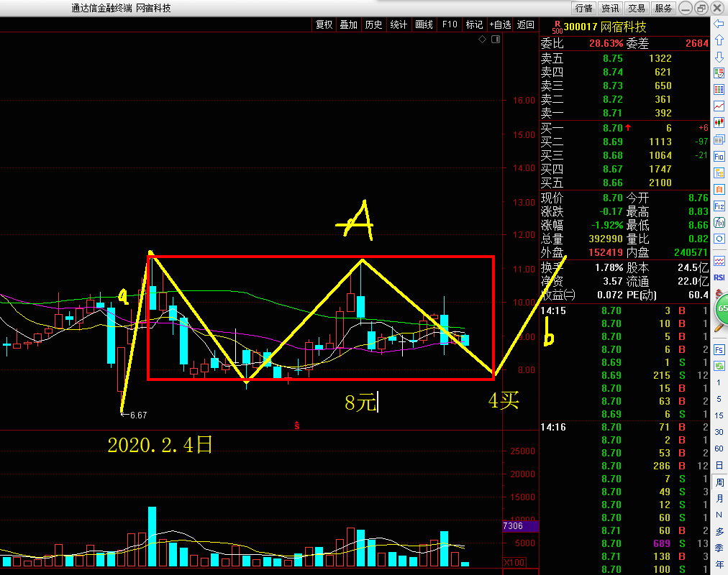Switch to the intraday line chart icon

coord(719,106)
